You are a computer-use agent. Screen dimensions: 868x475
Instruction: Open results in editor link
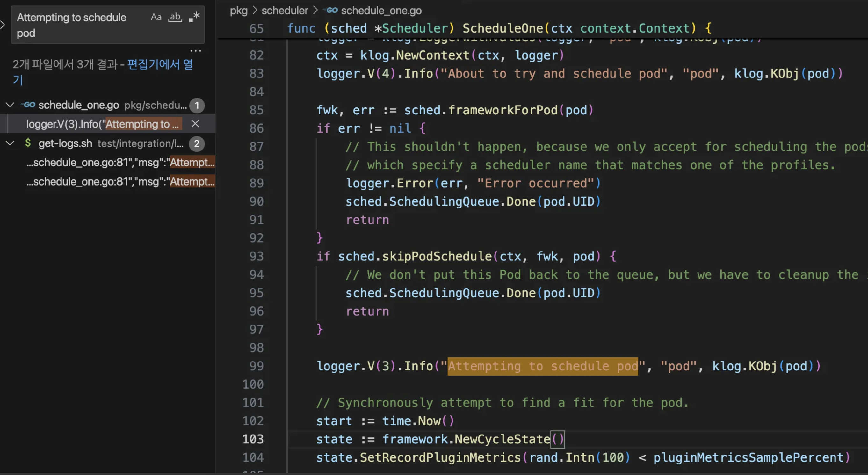102,72
